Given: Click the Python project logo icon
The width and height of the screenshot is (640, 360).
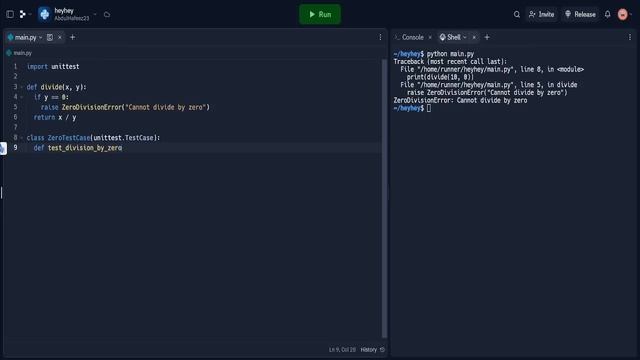Looking at the screenshot, I should tap(44, 14).
